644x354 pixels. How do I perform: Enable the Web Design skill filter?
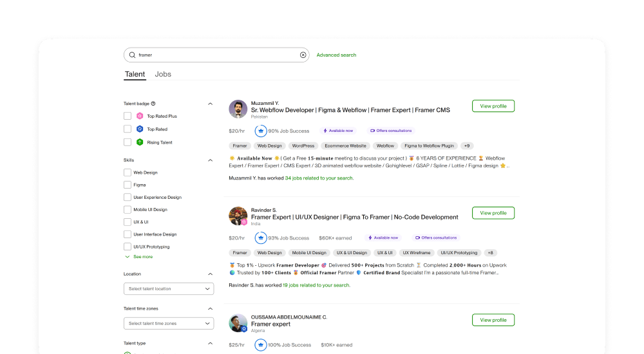pyautogui.click(x=128, y=172)
